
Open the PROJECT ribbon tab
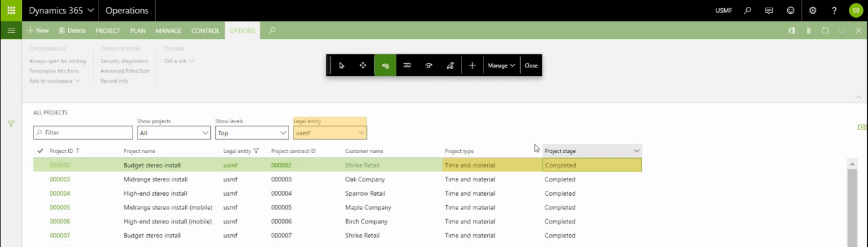(108, 30)
